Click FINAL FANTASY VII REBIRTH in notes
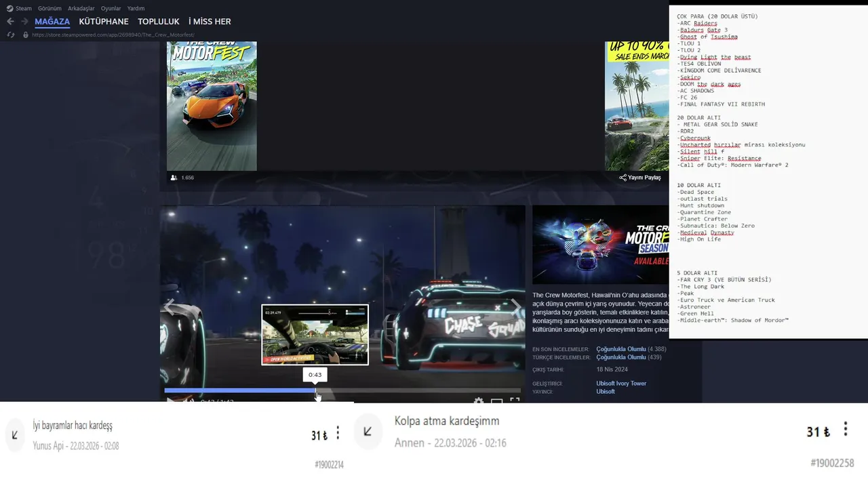Viewport: 868px width, 488px height. point(721,104)
